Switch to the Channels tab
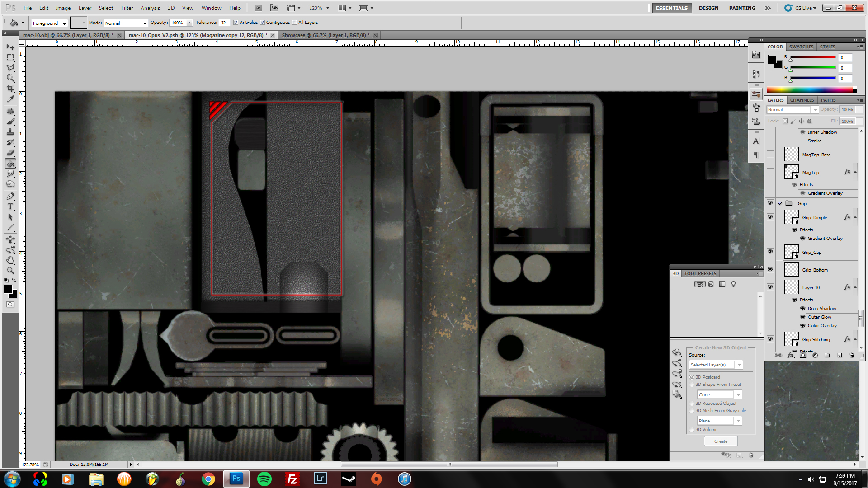 coord(802,100)
